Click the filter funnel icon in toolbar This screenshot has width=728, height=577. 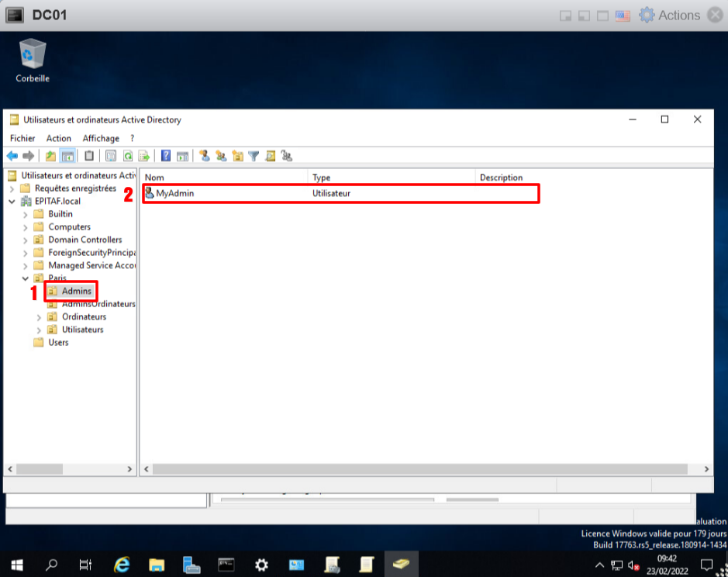(x=254, y=156)
